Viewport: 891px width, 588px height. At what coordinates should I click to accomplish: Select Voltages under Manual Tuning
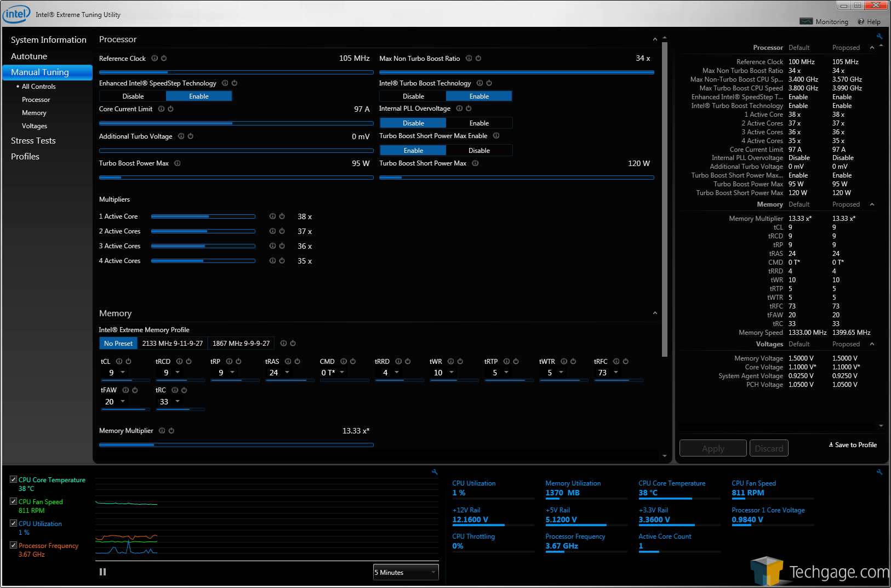point(35,126)
